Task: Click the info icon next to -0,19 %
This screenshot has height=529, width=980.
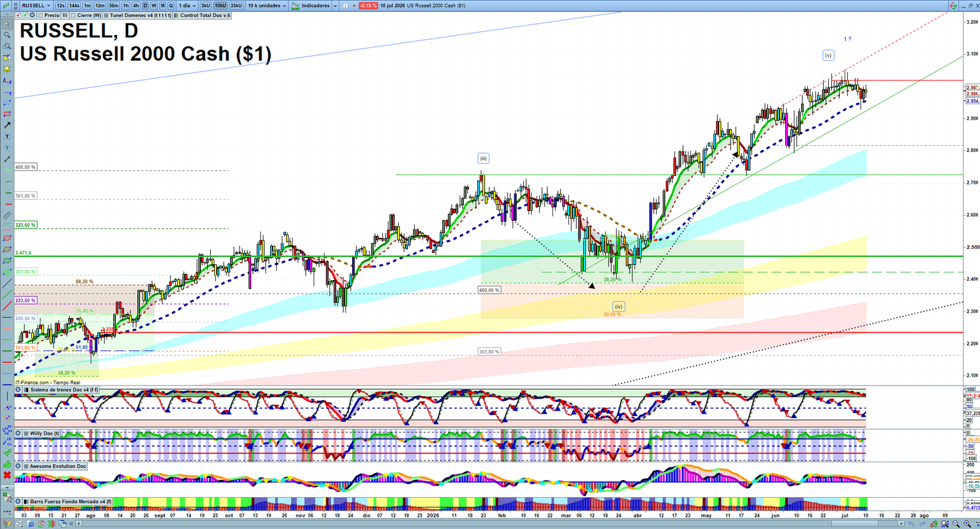Action: [x=345, y=6]
